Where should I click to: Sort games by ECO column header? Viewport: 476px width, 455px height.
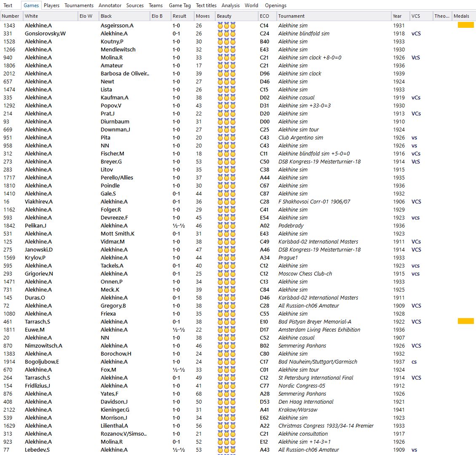(265, 16)
